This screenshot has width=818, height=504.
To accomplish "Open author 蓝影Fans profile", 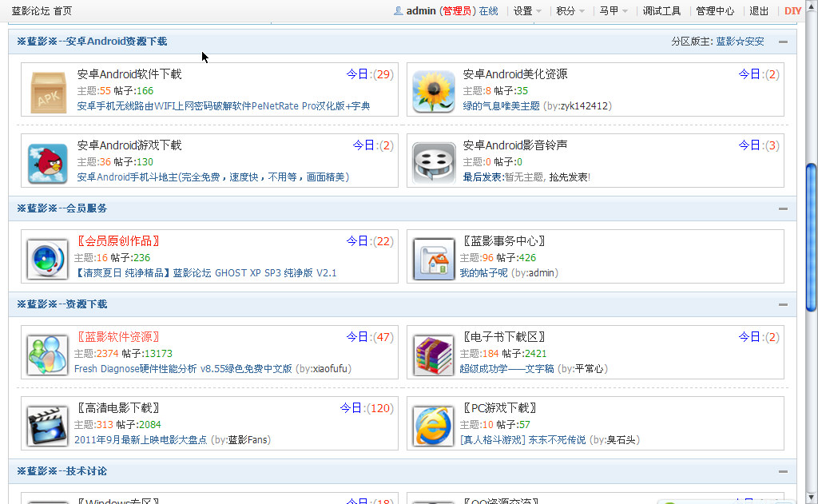I will 248,440.
